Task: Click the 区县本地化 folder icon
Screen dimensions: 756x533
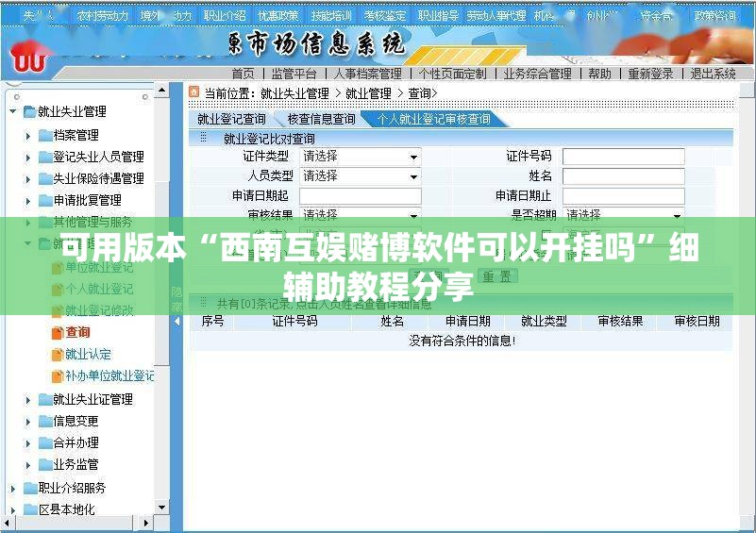Action: click(30, 509)
